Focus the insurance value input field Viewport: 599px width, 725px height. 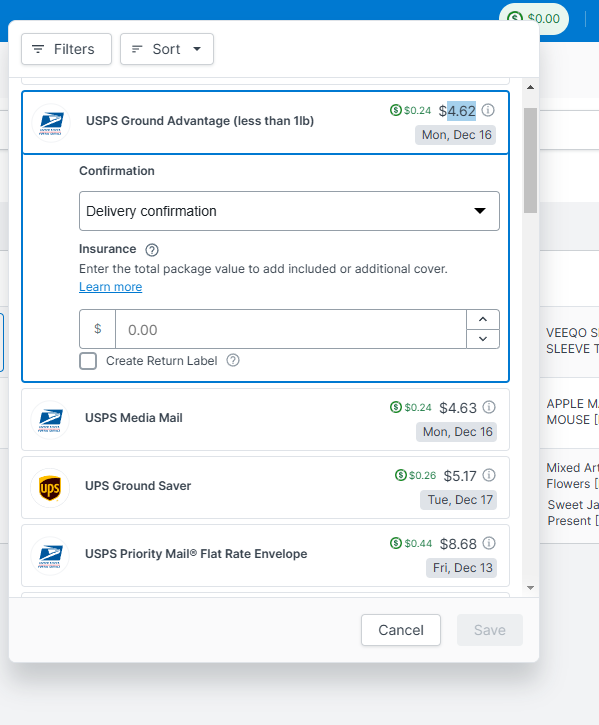[290, 329]
